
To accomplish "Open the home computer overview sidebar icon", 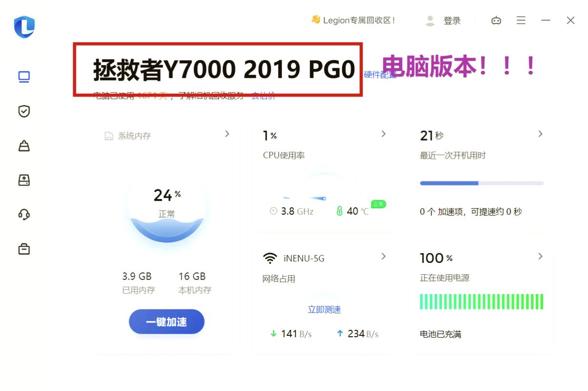I will tap(23, 77).
